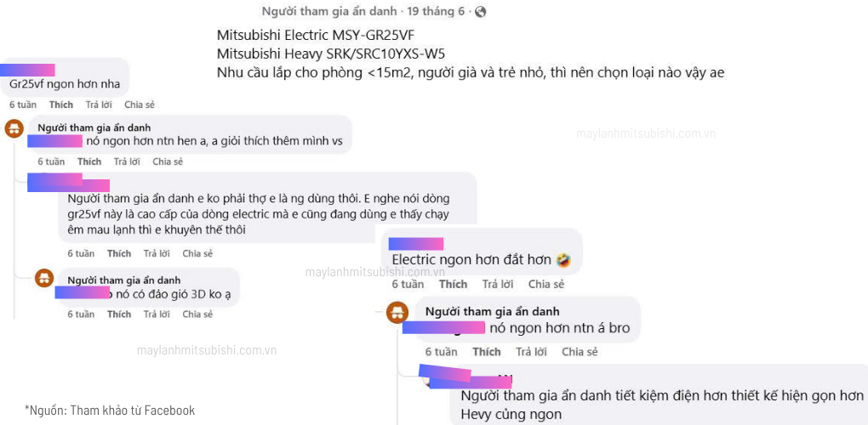This screenshot has width=868, height=425.
Task: Click the '6 tuần' timestamp under 'Gr25vf ngon hơn nha'
Action: (x=23, y=105)
